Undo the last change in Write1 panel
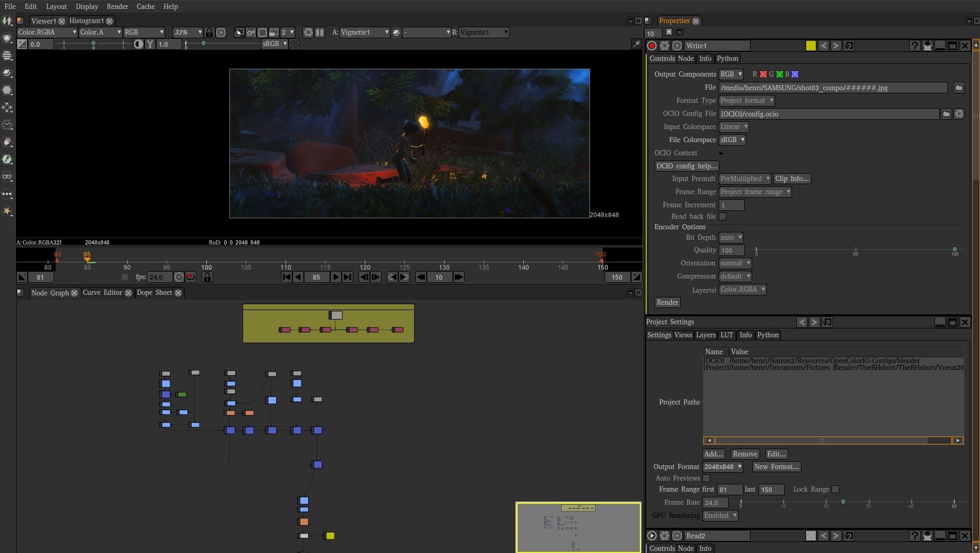Screen dimensions: 980x553 [824, 46]
